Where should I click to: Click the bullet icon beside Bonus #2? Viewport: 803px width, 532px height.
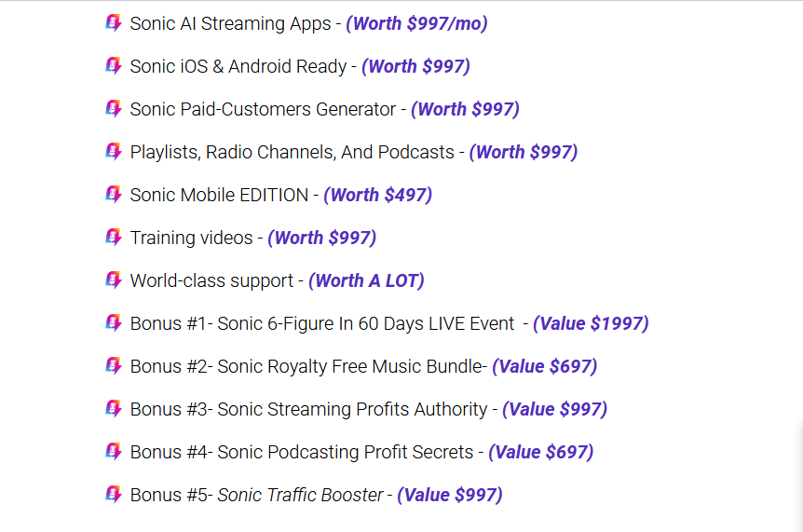click(114, 366)
